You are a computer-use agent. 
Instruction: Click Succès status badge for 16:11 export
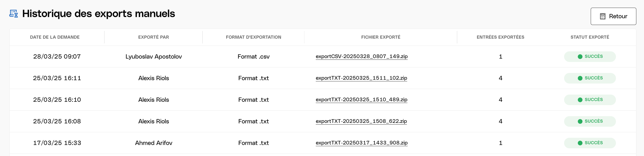click(x=590, y=78)
